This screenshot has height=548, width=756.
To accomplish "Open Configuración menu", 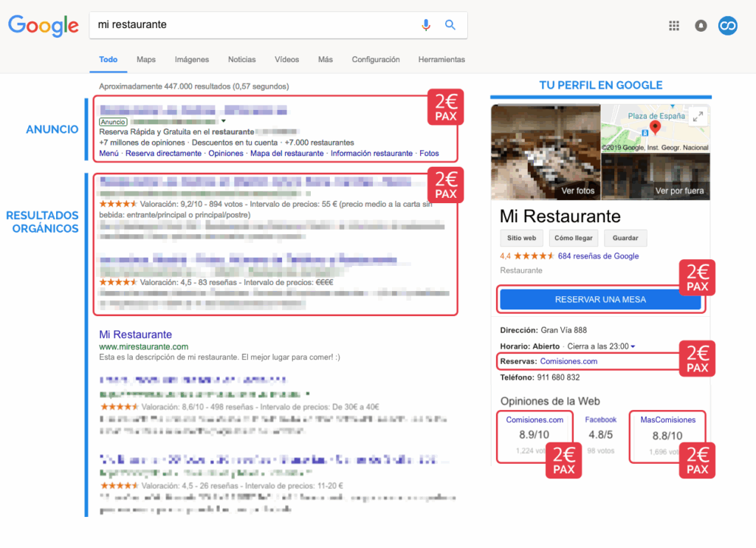I will (x=376, y=59).
